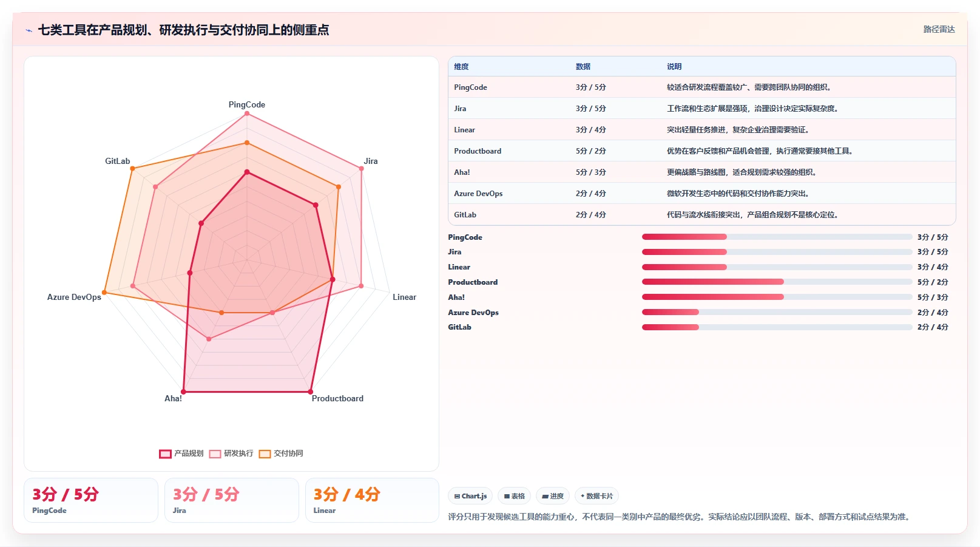Click the 数据 column header
The height and width of the screenshot is (547, 980).
click(x=583, y=67)
